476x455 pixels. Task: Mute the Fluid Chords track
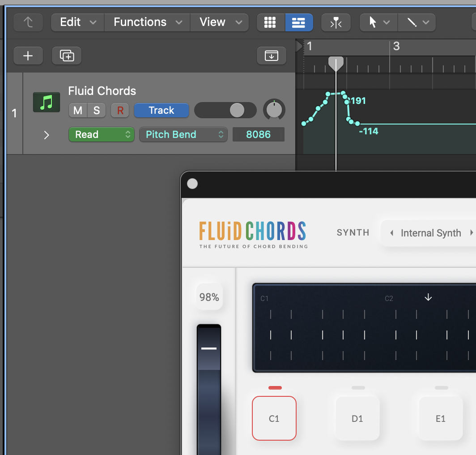(78, 110)
